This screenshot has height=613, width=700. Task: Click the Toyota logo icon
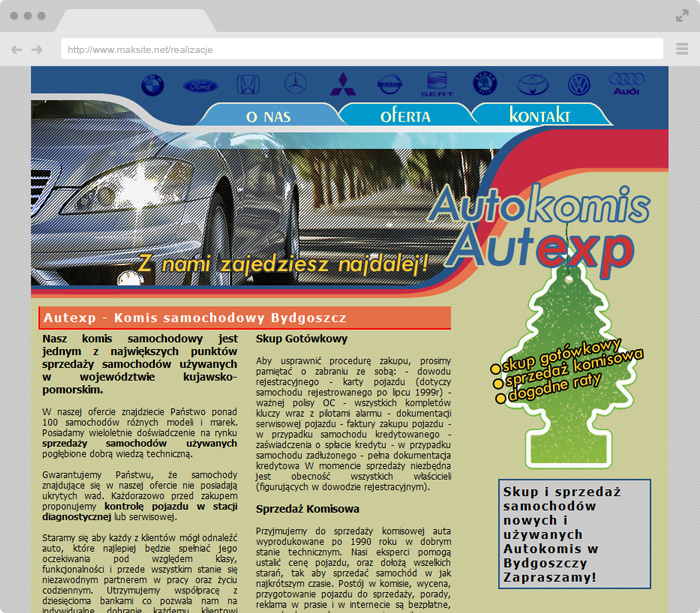point(533,84)
